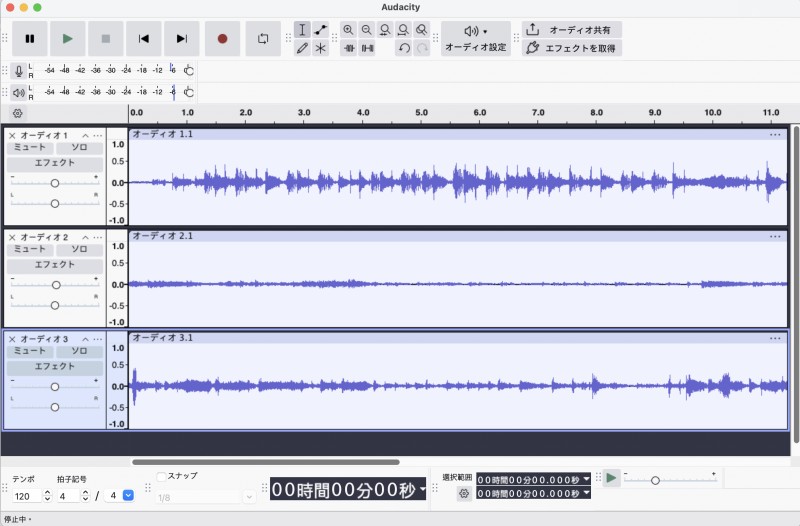Solo track オーディオ 3
Screen dimensions: 800x526
[79, 351]
